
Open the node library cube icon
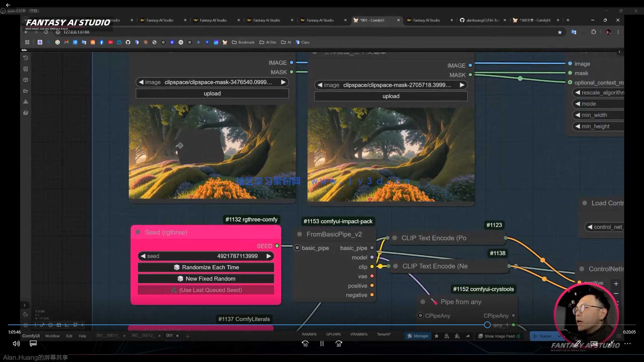point(25,80)
